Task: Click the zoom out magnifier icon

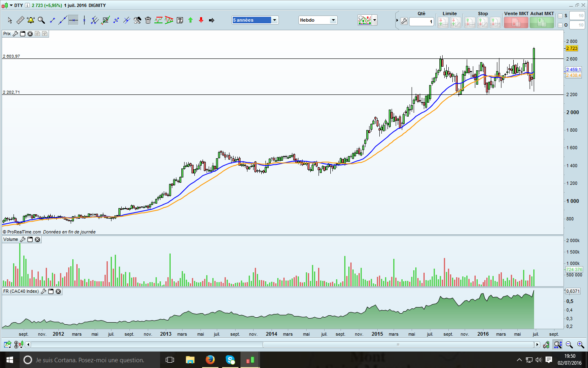Action: tap(569, 345)
